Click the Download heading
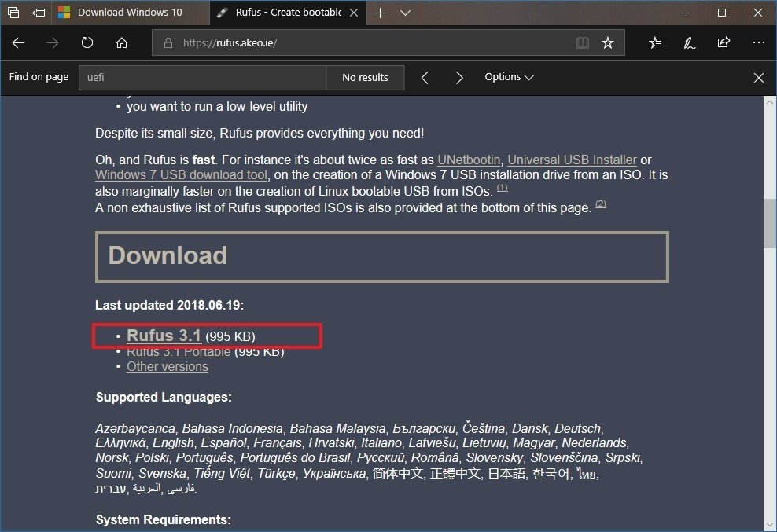Screen dimensions: 777x532 tap(168, 255)
